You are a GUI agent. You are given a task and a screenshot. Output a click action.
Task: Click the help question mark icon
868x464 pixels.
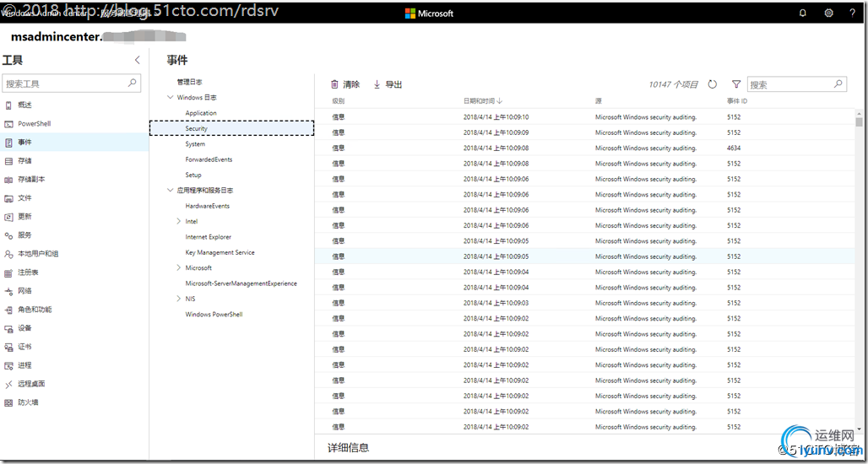pyautogui.click(x=852, y=13)
